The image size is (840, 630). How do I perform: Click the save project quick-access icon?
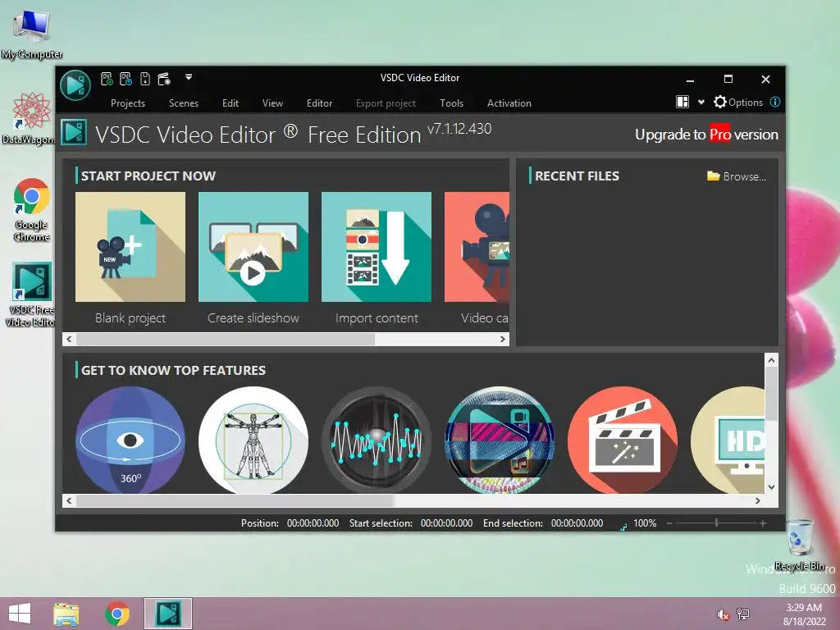[x=144, y=79]
